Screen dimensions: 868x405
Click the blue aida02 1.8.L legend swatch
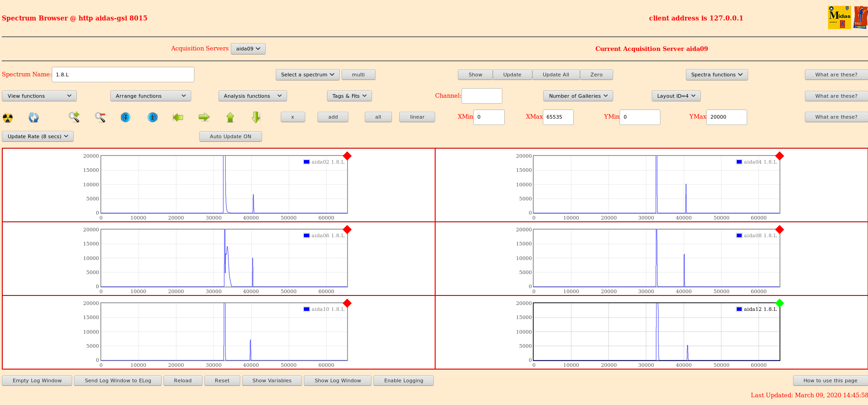click(307, 162)
